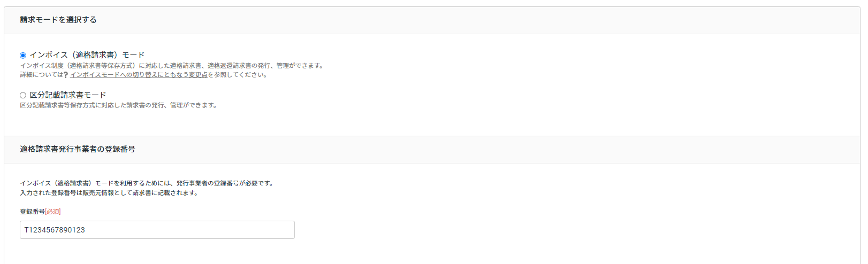
Task: Click the を参照してください text after link
Action: click(238, 75)
